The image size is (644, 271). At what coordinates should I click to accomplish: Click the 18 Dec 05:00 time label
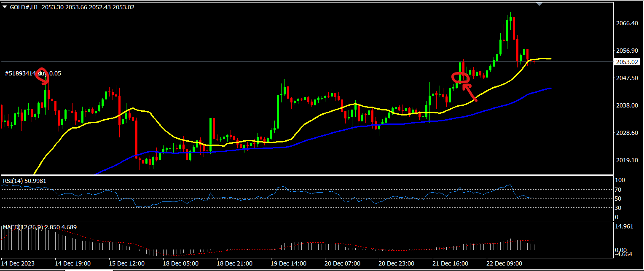click(x=181, y=263)
